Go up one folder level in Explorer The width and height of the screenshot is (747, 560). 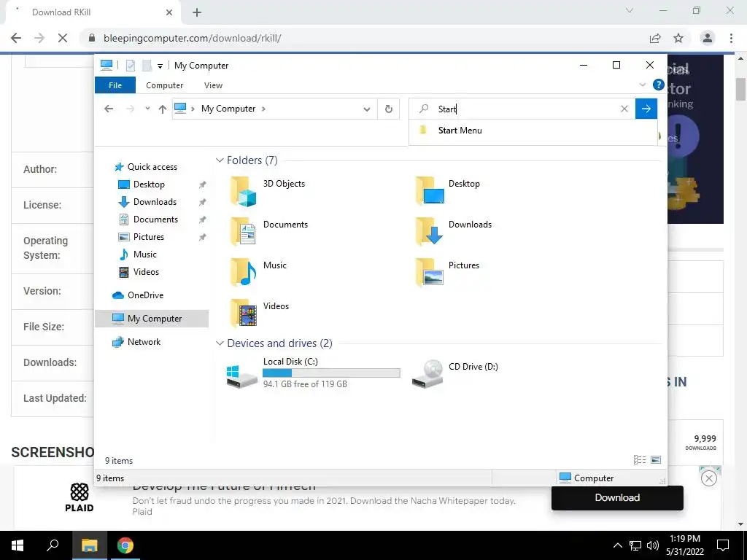coord(163,109)
